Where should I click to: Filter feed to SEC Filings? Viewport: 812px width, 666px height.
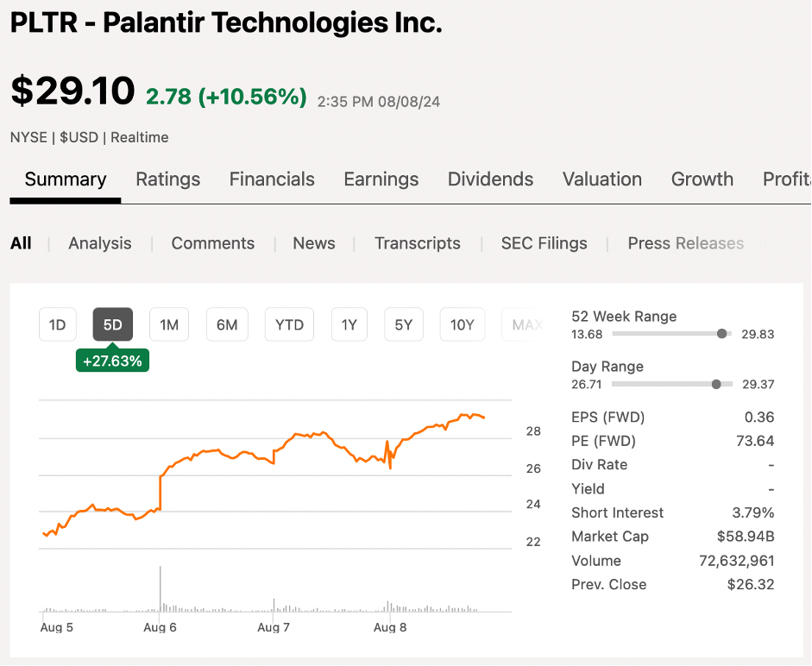tap(544, 243)
